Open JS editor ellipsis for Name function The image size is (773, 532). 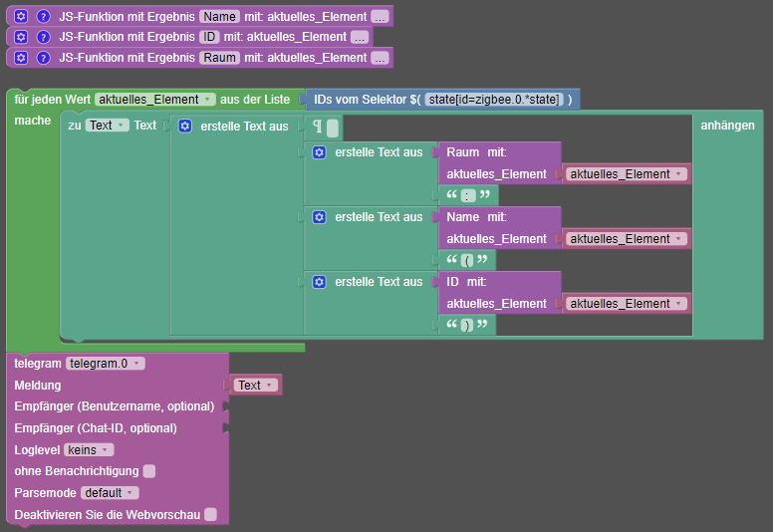click(x=380, y=17)
